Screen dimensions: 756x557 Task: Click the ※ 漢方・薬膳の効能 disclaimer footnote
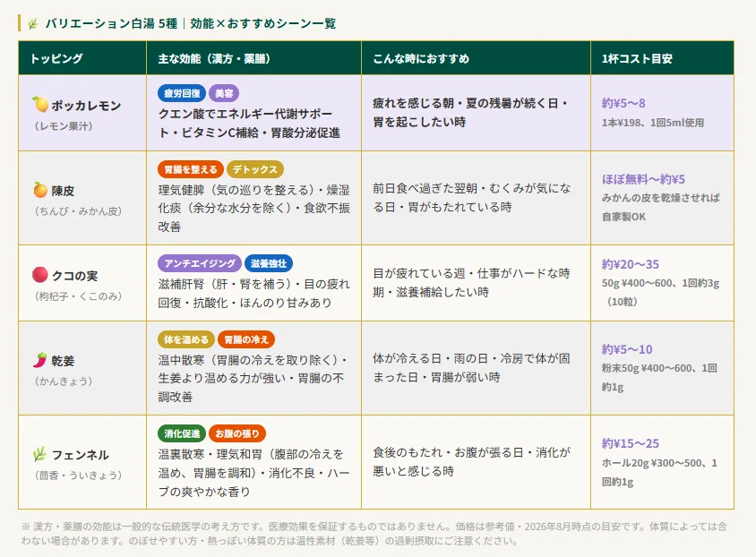coord(374,534)
